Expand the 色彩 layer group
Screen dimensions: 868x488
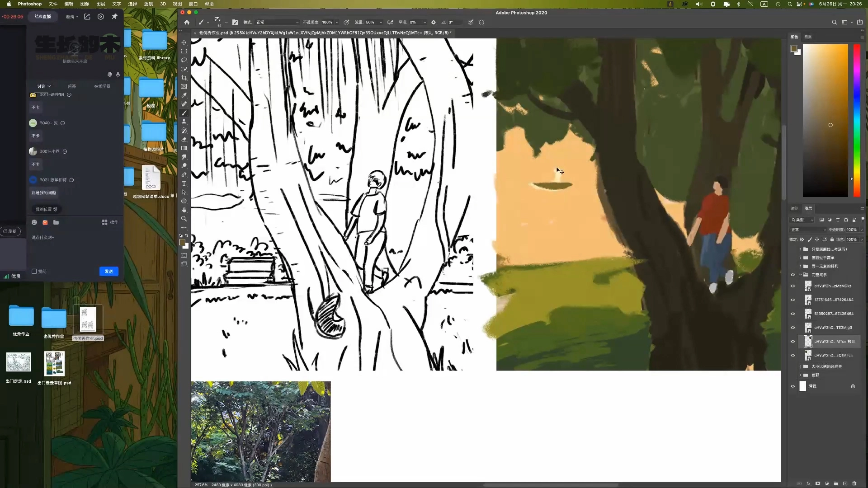[x=800, y=375]
